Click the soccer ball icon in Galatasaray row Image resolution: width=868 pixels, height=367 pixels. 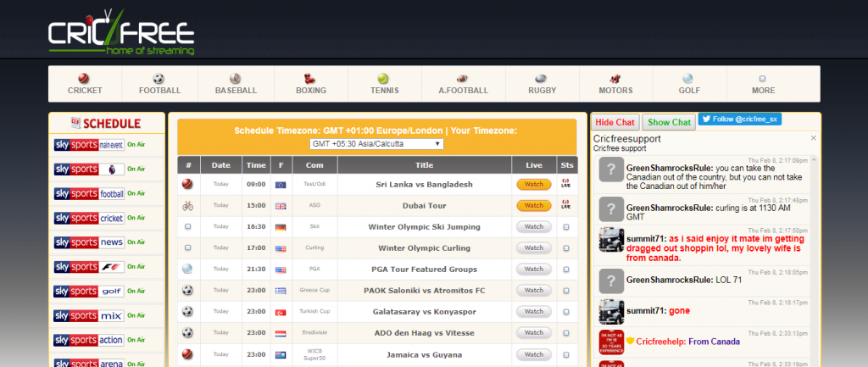pyautogui.click(x=187, y=312)
